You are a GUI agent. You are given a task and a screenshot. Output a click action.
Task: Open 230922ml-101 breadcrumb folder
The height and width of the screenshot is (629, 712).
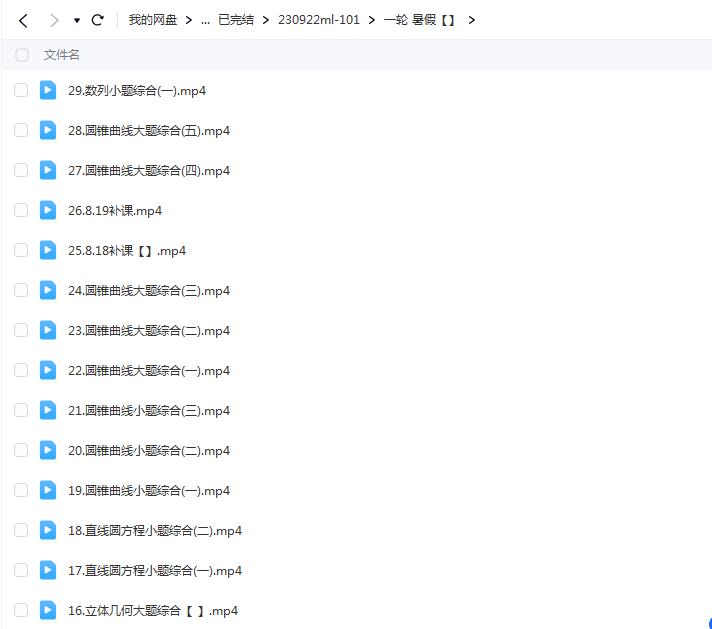(318, 20)
